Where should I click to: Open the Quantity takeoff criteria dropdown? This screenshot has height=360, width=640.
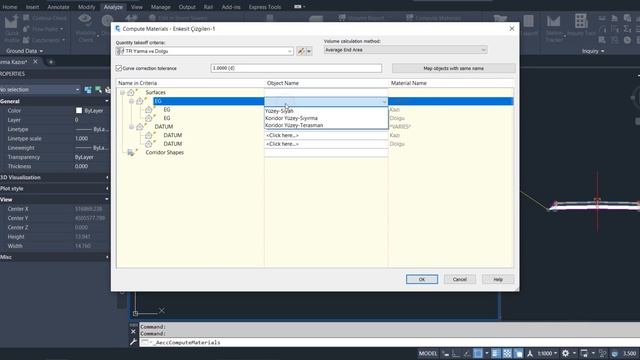289,51
